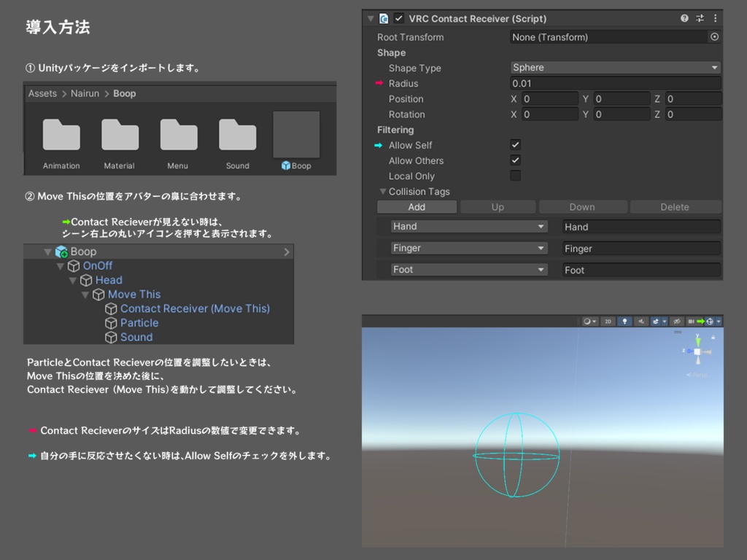Open the component three-dot menu
The image size is (747, 560).
tap(715, 18)
